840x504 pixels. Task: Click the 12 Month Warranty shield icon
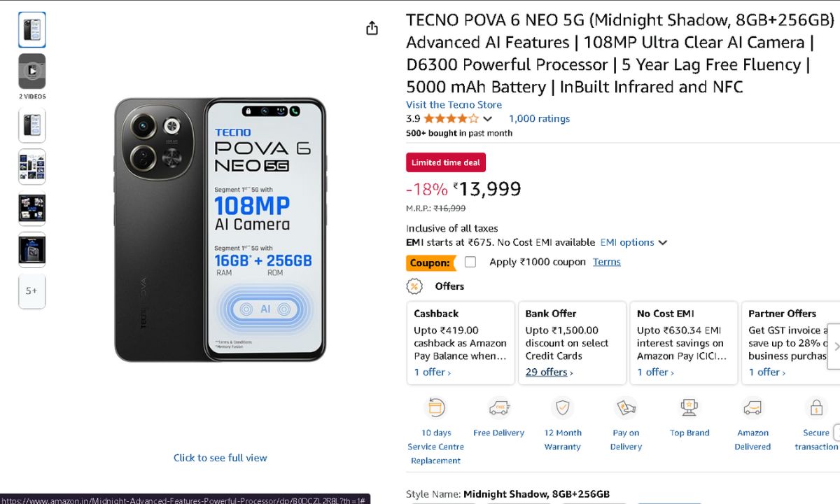click(x=562, y=407)
